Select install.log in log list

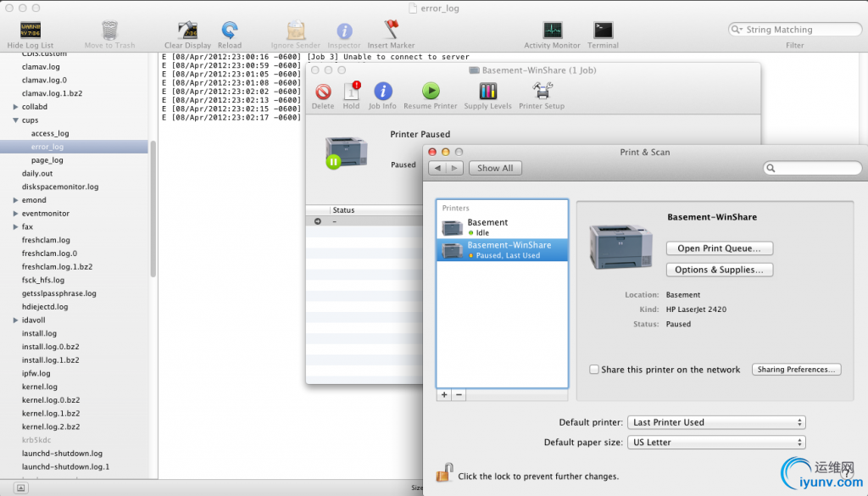[x=39, y=333]
